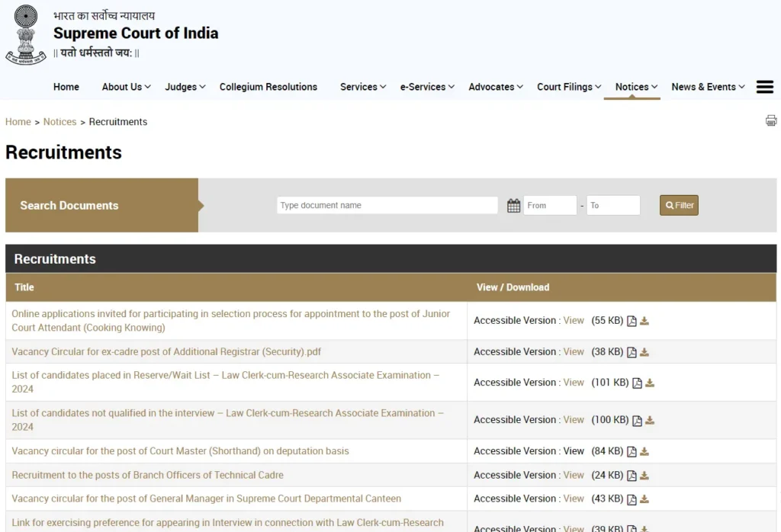781x532 pixels.
Task: Expand the Court Filings dropdown
Action: click(x=569, y=87)
